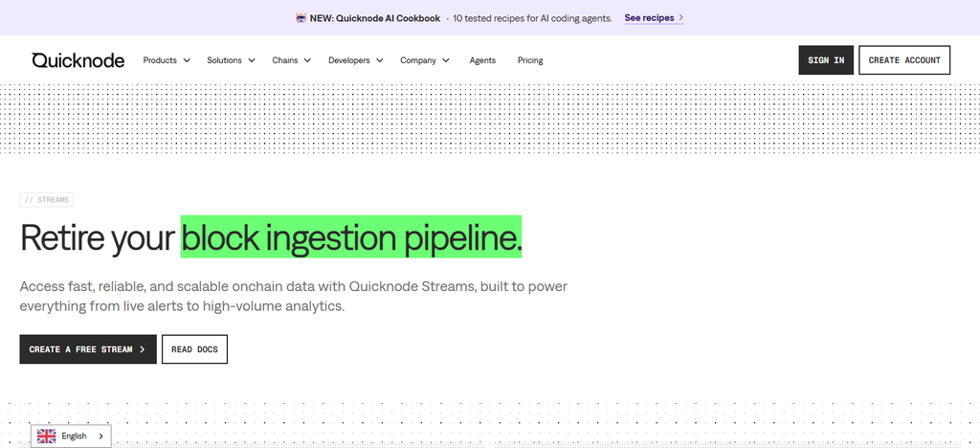980x448 pixels.
Task: Click the highlighted 'block ingestion pipeline.' heading
Action: pyautogui.click(x=351, y=236)
